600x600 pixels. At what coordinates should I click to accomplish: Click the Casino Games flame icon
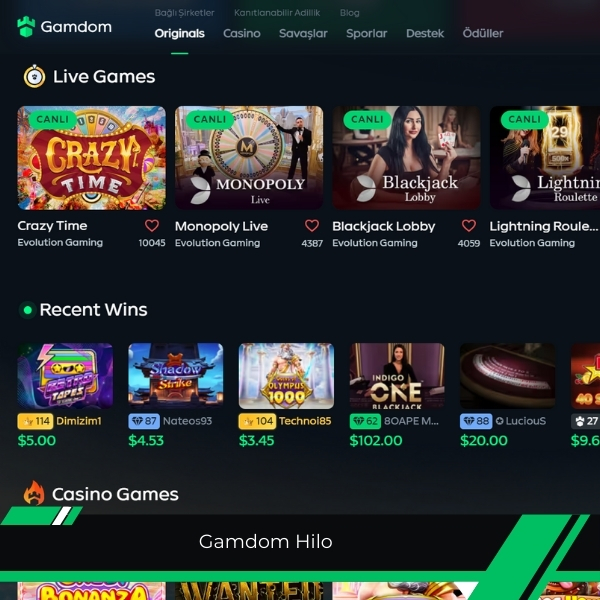[x=34, y=493]
